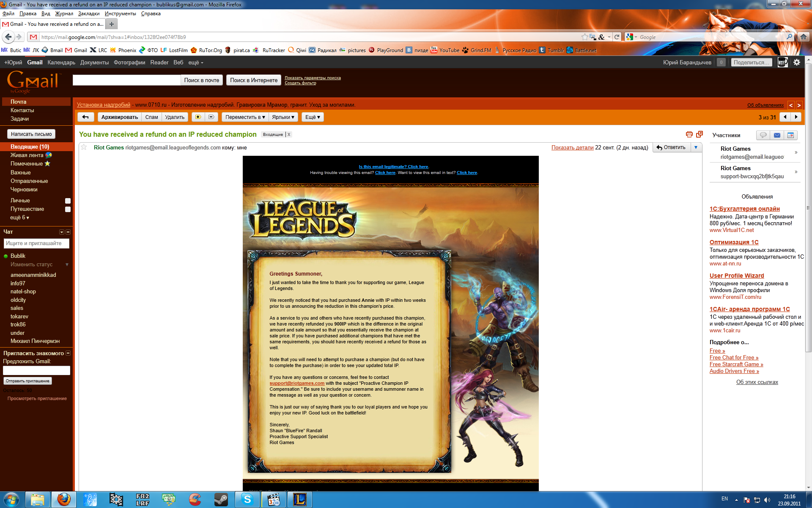Click Архивировать button
Screen dimensions: 812x508
coord(120,117)
